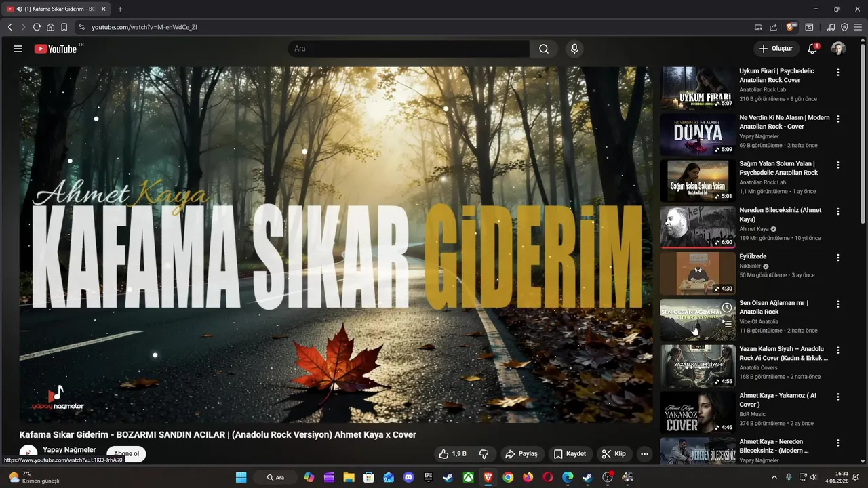Screen dimensions: 868x488
Task: Open the DÜNYA Ne Verdin Ki thumbnail
Action: [x=698, y=134]
